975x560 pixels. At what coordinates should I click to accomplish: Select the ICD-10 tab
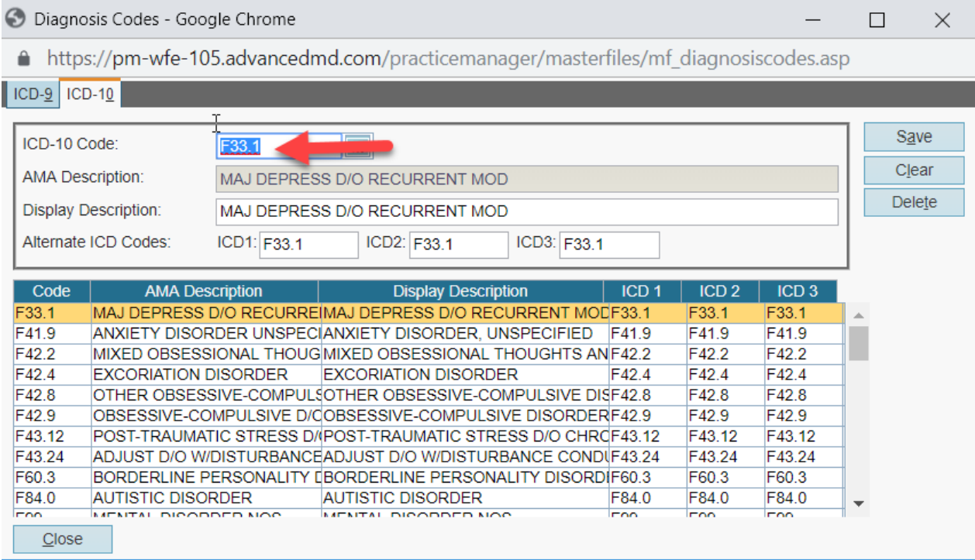tap(90, 94)
